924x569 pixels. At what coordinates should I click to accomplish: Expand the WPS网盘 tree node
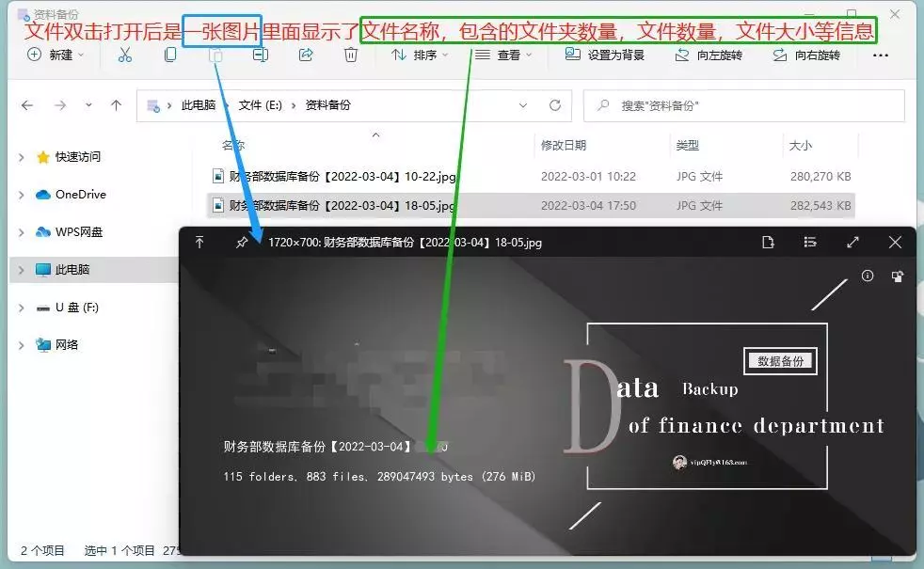tap(22, 232)
